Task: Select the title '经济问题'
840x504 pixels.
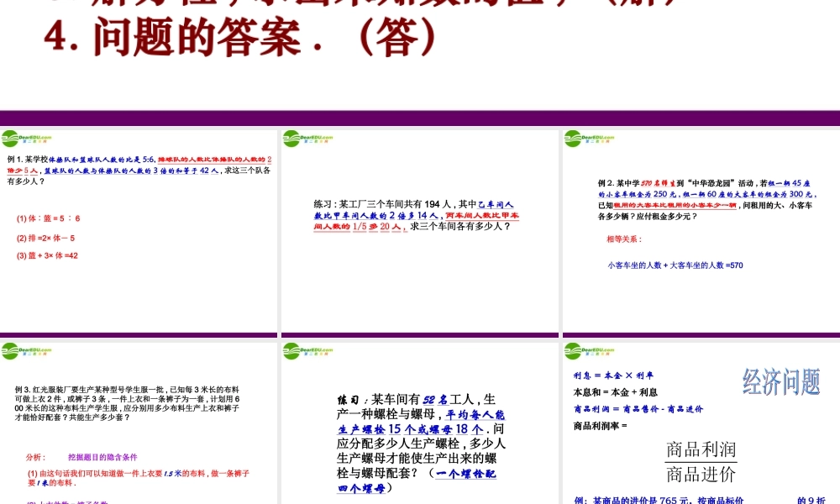Action: (x=781, y=382)
